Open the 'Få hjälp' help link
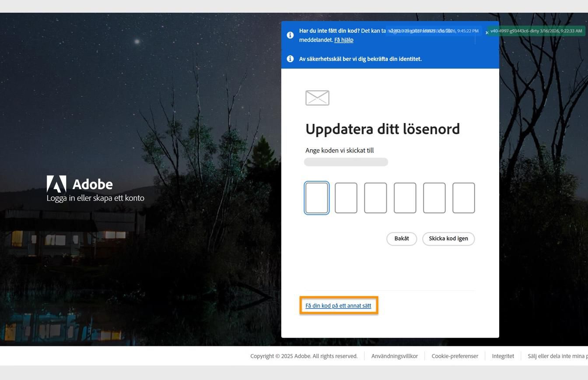Viewport: 588px width, 380px height. pyautogui.click(x=344, y=40)
